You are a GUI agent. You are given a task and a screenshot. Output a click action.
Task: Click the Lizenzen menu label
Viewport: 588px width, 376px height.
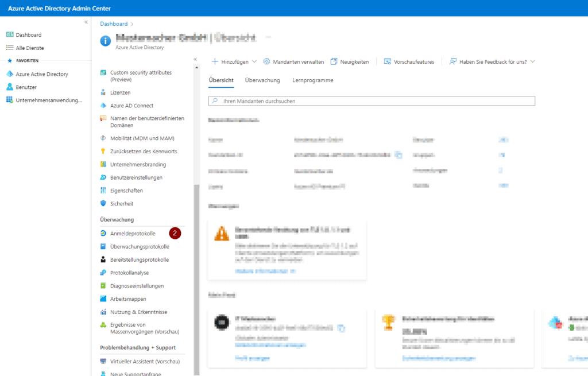(121, 92)
